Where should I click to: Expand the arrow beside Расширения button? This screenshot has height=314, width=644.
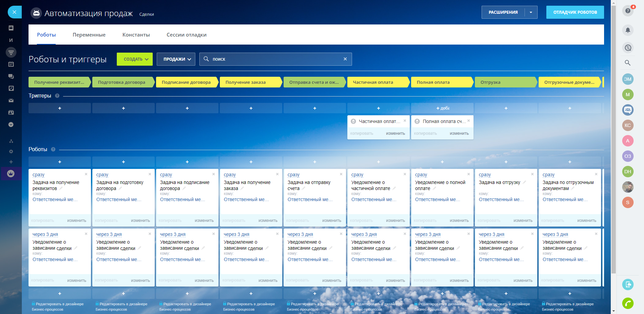coord(531,12)
